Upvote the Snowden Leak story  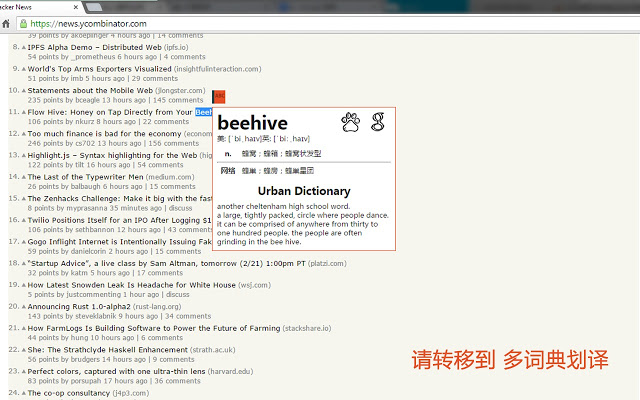point(24,285)
